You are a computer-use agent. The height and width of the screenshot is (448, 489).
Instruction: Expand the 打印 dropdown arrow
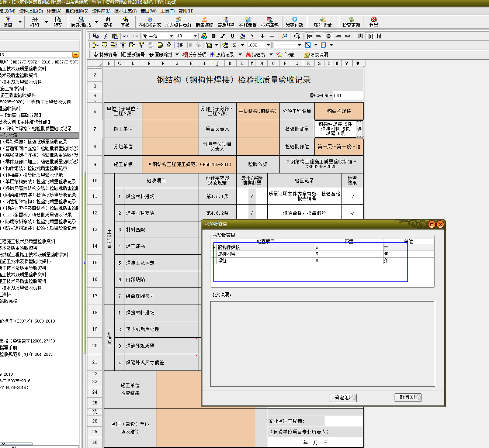(46, 22)
